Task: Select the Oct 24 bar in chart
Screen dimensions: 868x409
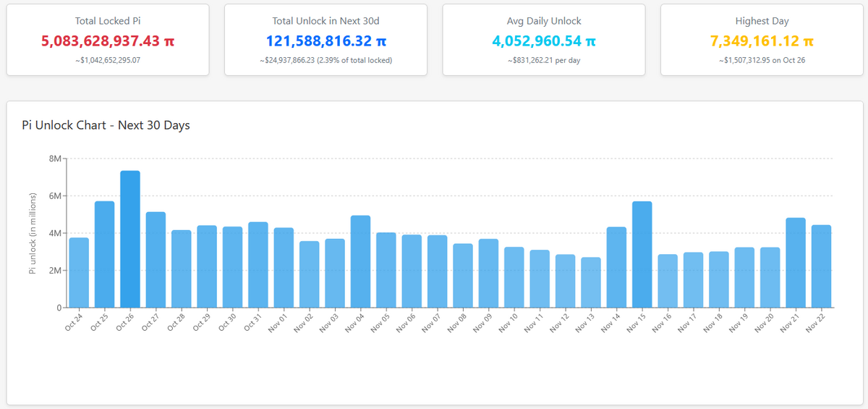Action: coord(79,273)
